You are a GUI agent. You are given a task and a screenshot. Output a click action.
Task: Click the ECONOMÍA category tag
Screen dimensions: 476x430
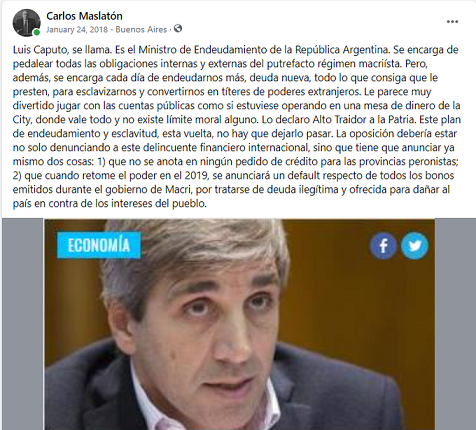click(x=99, y=245)
